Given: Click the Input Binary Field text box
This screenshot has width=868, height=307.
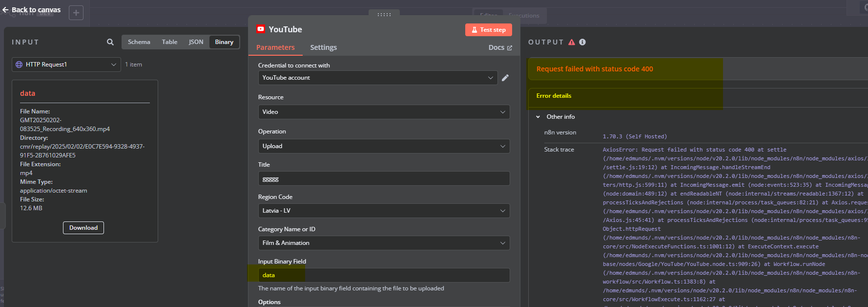Looking at the screenshot, I should pyautogui.click(x=384, y=275).
